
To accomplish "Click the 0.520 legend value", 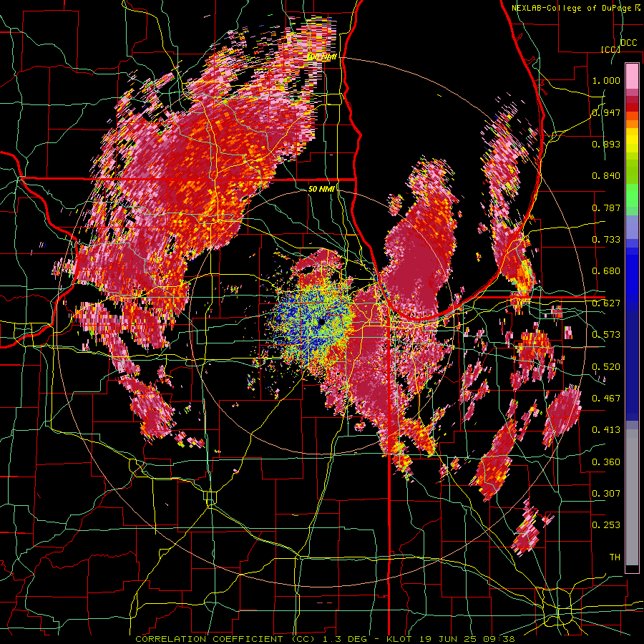I will [606, 367].
